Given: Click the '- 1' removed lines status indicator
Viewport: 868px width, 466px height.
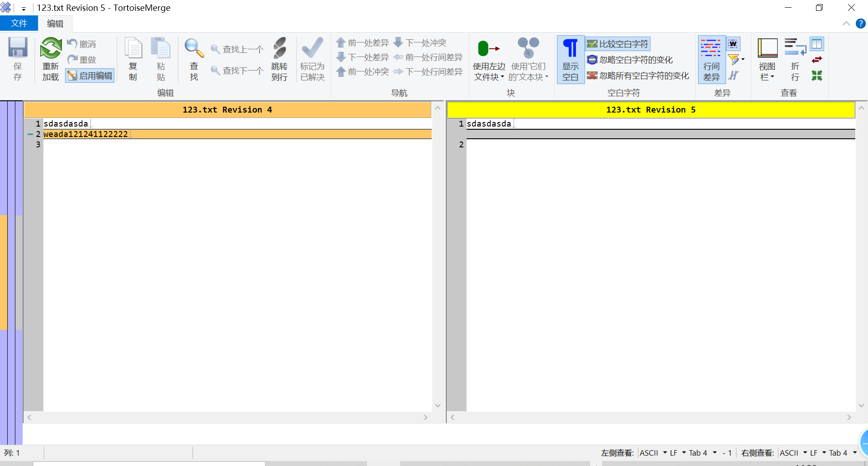Looking at the screenshot, I should click(727, 453).
